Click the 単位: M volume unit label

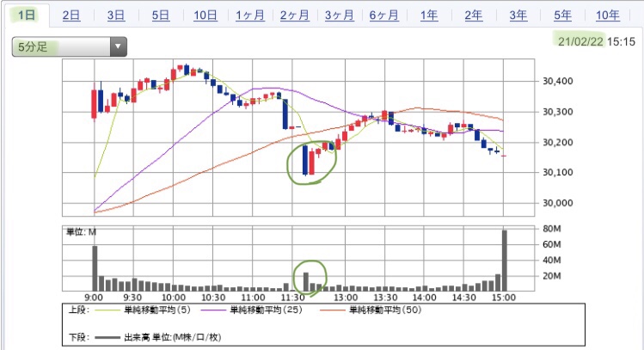click(x=82, y=232)
